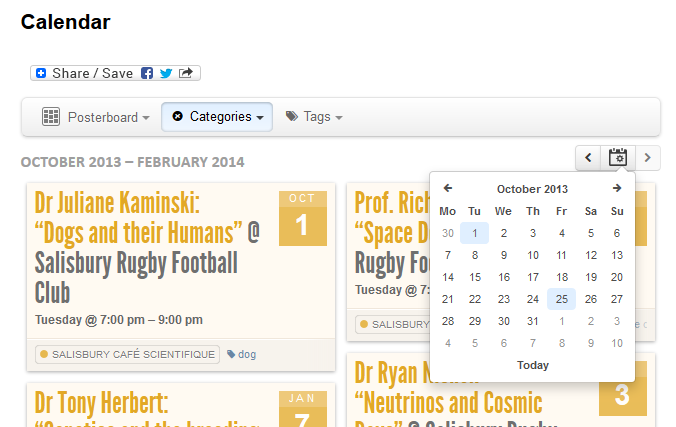The height and width of the screenshot is (427, 676).
Task: Go to previous page of events
Action: click(588, 157)
